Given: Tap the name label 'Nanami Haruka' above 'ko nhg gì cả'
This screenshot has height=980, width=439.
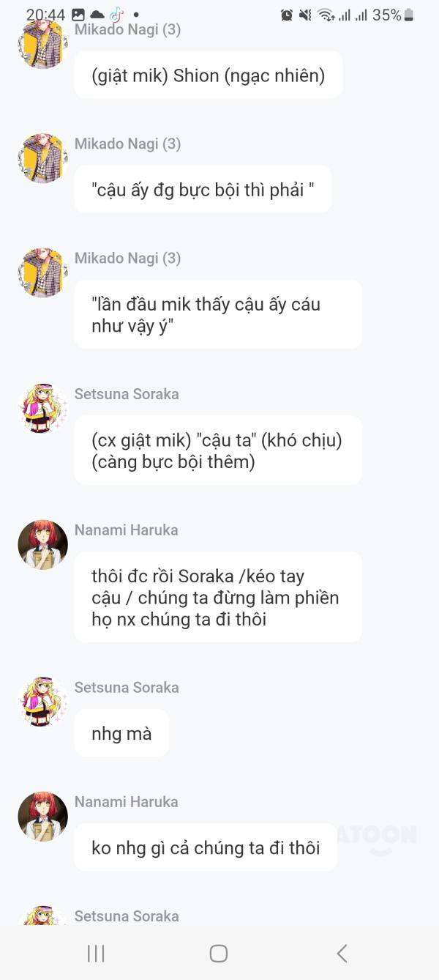Looking at the screenshot, I should [x=127, y=802].
